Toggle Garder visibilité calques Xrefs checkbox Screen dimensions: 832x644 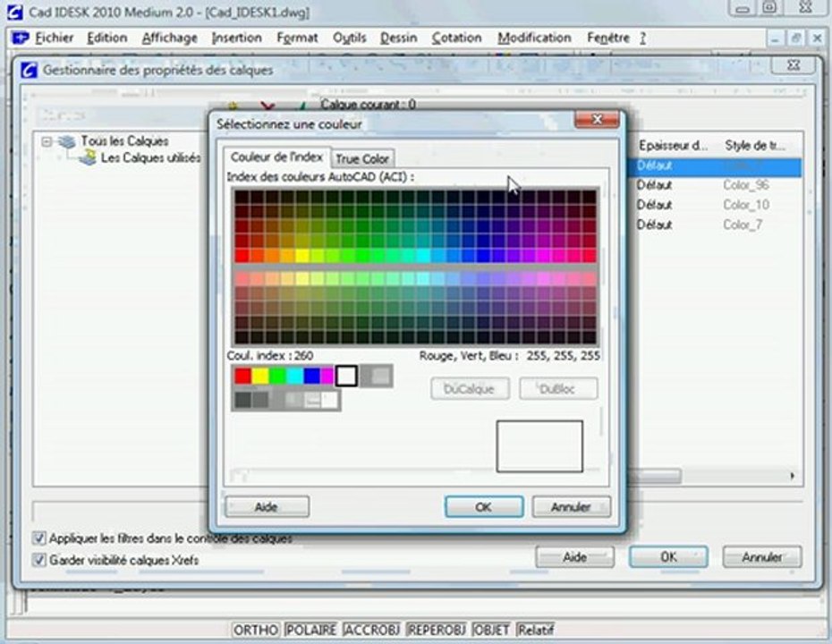pos(38,560)
